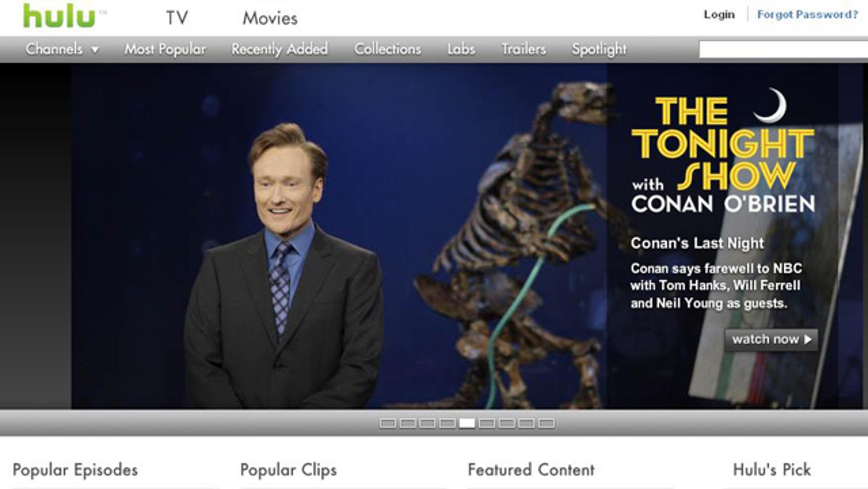Select the seventh carousel slide indicator
This screenshot has height=489, width=868.
point(507,423)
